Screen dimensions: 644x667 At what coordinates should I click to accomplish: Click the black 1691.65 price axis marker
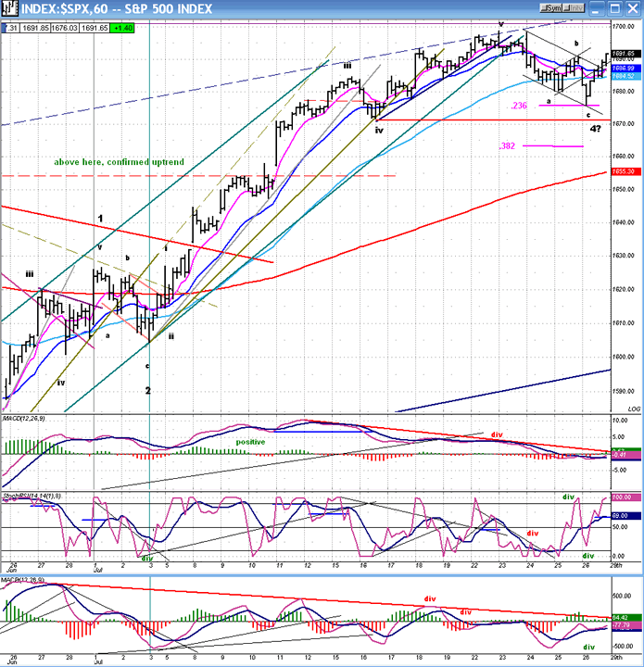pos(625,54)
